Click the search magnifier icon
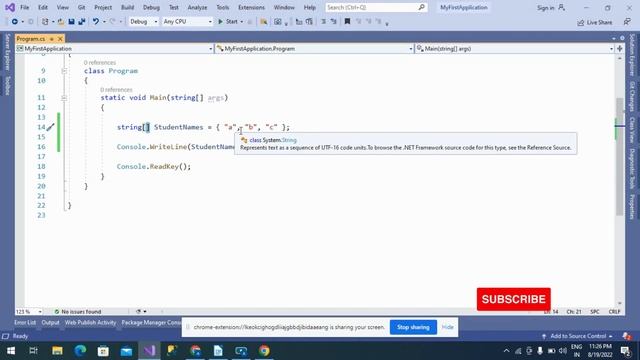Viewport: 640px width, 360px height. point(421,7)
